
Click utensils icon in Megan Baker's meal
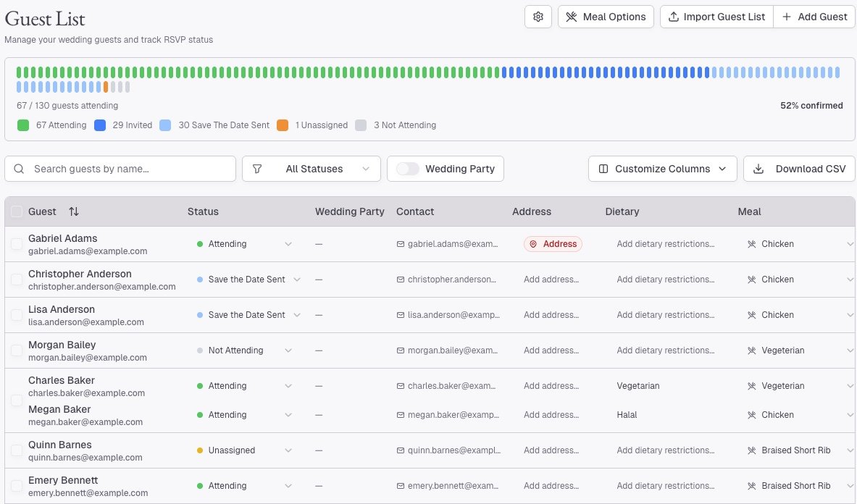751,415
